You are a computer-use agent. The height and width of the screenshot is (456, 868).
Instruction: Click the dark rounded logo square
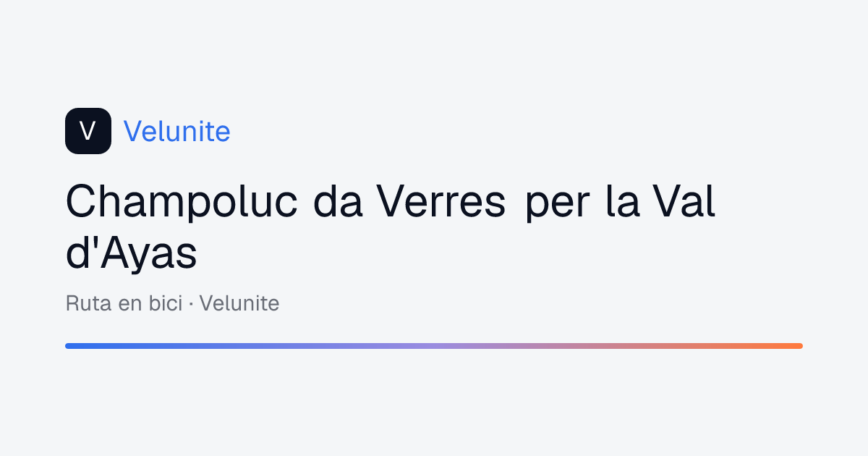tap(88, 131)
